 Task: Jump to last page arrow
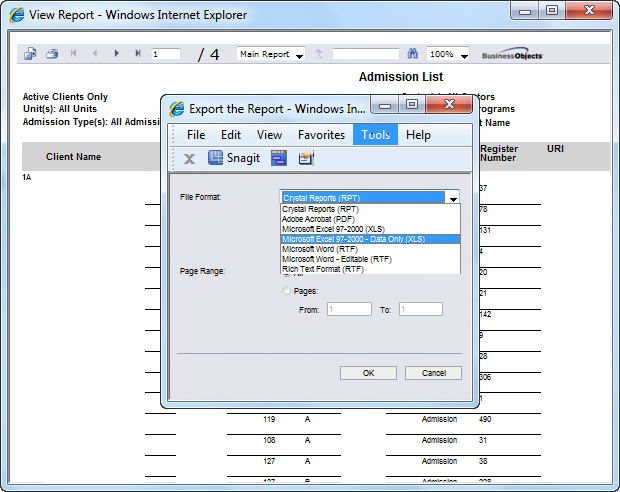coord(138,53)
